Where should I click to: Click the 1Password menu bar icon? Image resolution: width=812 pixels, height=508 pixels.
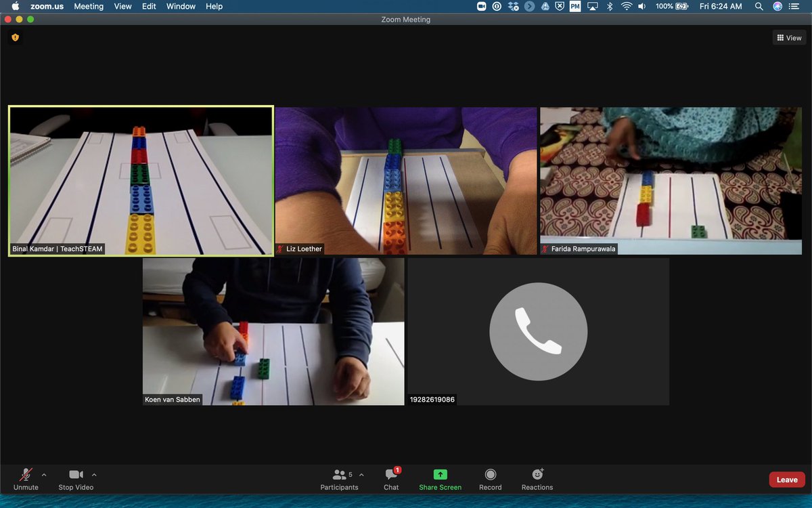[x=497, y=6]
